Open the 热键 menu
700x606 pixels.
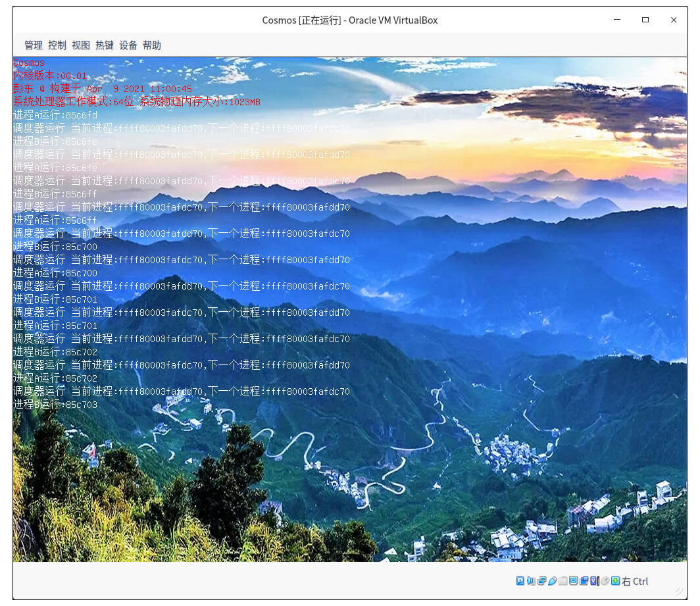pyautogui.click(x=105, y=45)
